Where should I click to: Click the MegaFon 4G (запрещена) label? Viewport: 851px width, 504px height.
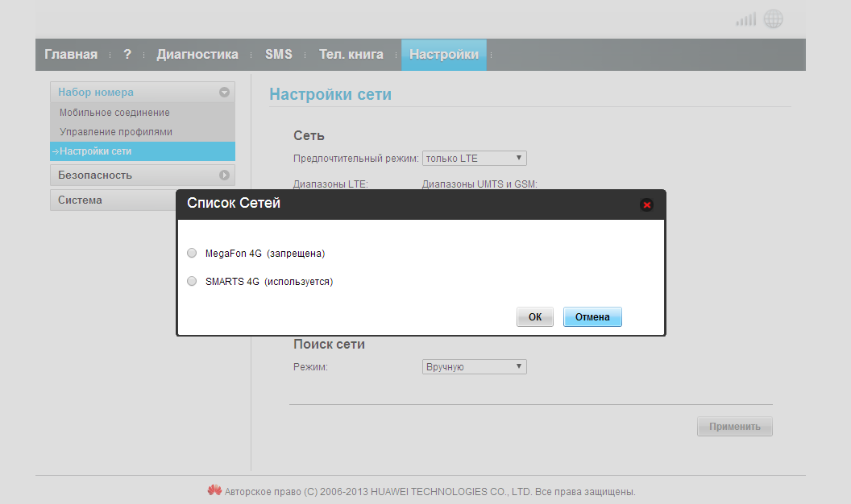click(265, 253)
